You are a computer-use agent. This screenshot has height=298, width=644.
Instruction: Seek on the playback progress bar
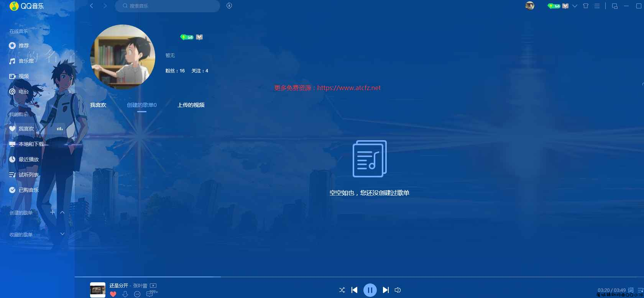tap(359, 277)
